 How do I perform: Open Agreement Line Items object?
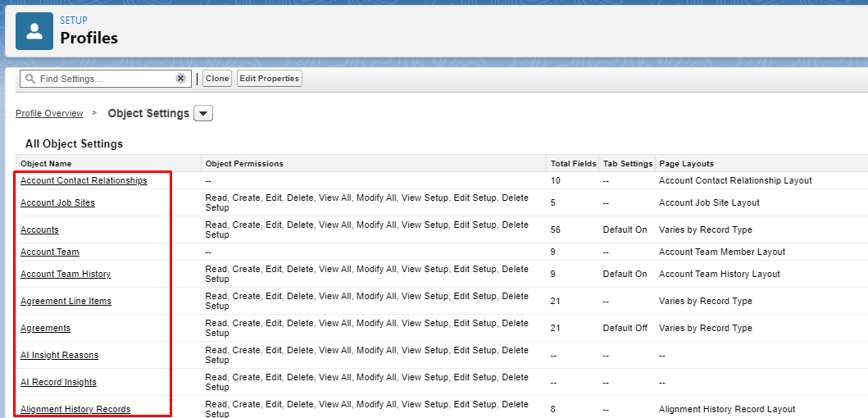[x=66, y=301]
